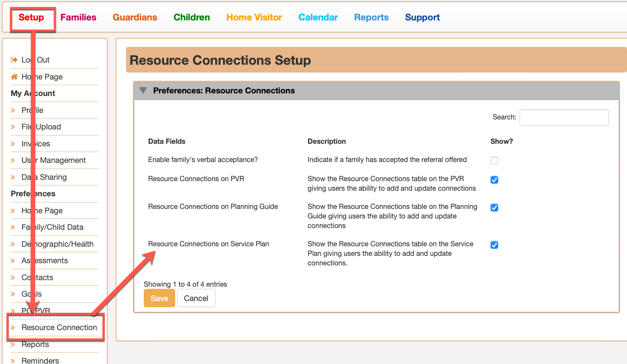Collapse Preferences: Resource Connections panel triangle
The height and width of the screenshot is (364, 627).
click(143, 90)
